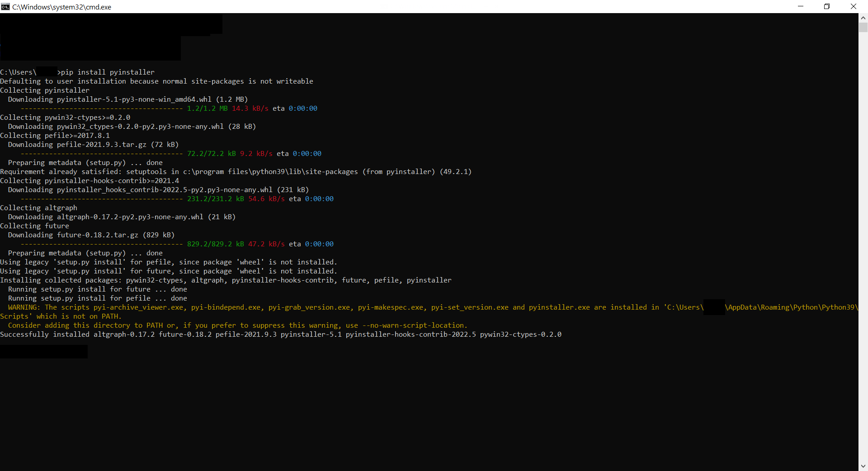Click the cmd.exe icon in title bar
This screenshot has width=868, height=471.
[x=5, y=7]
